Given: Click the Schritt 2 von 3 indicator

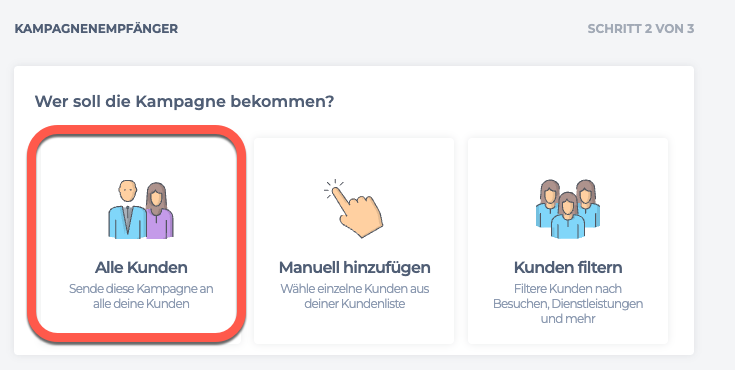Looking at the screenshot, I should [640, 29].
